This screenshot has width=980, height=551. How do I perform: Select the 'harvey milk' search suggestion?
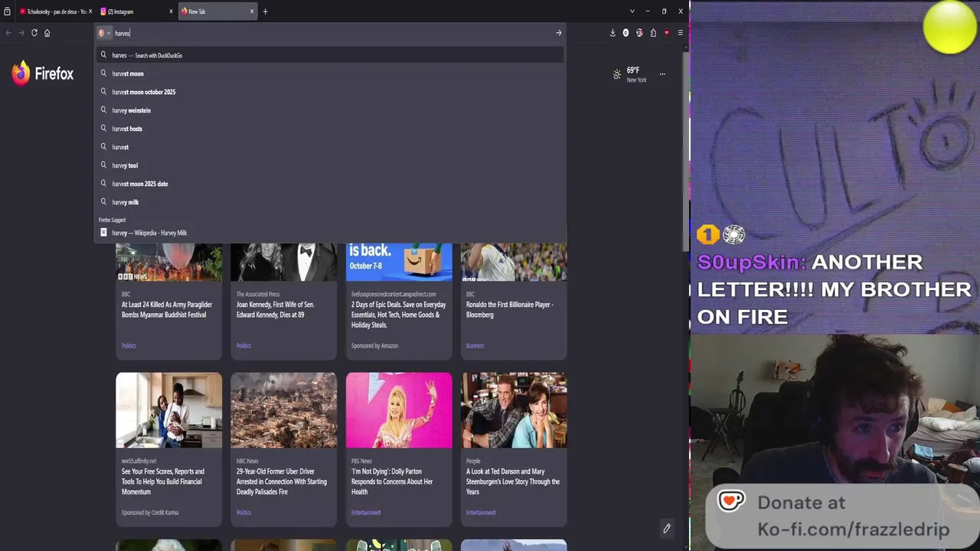pos(330,202)
